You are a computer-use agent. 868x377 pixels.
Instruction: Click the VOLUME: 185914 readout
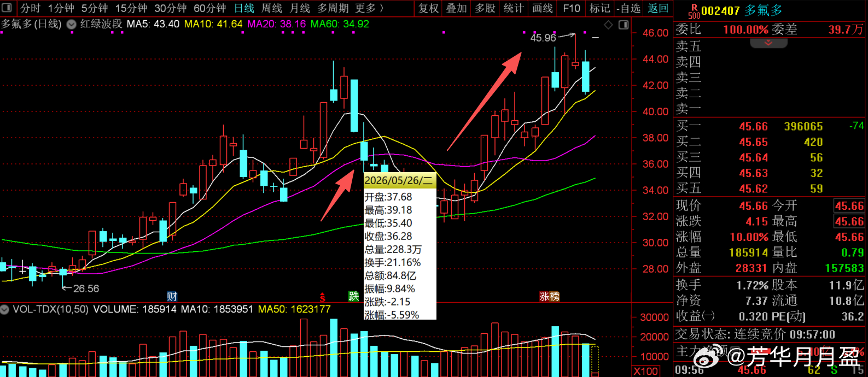point(135,309)
